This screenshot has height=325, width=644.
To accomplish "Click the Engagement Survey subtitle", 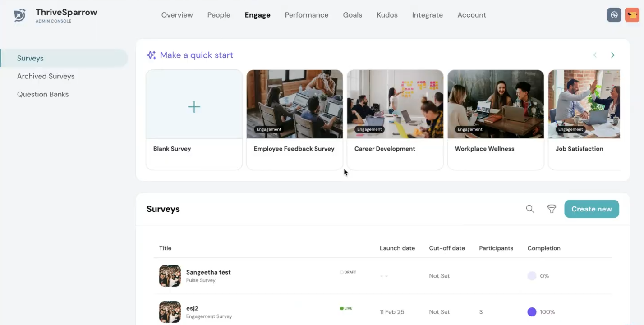I will (x=209, y=316).
